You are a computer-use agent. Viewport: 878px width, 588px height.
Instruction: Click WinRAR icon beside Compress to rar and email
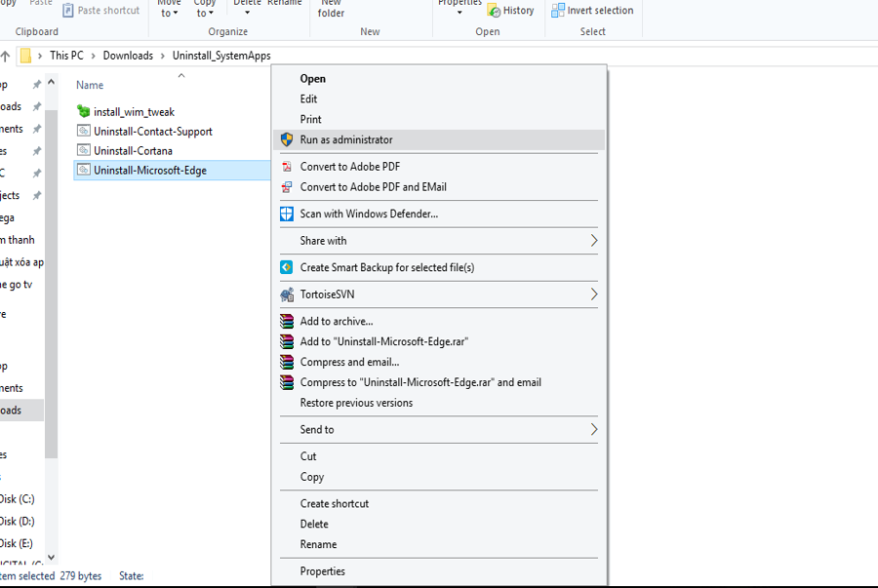pos(287,382)
